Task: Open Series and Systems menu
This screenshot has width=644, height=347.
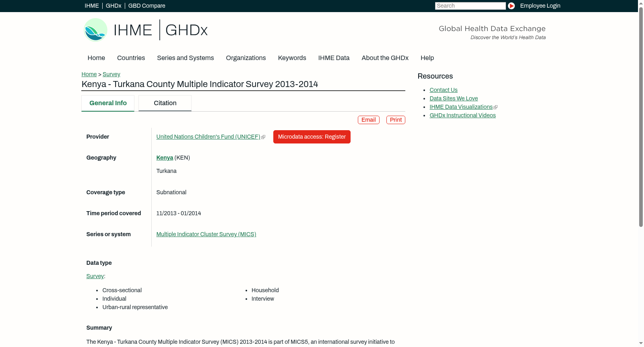Action: point(186,58)
